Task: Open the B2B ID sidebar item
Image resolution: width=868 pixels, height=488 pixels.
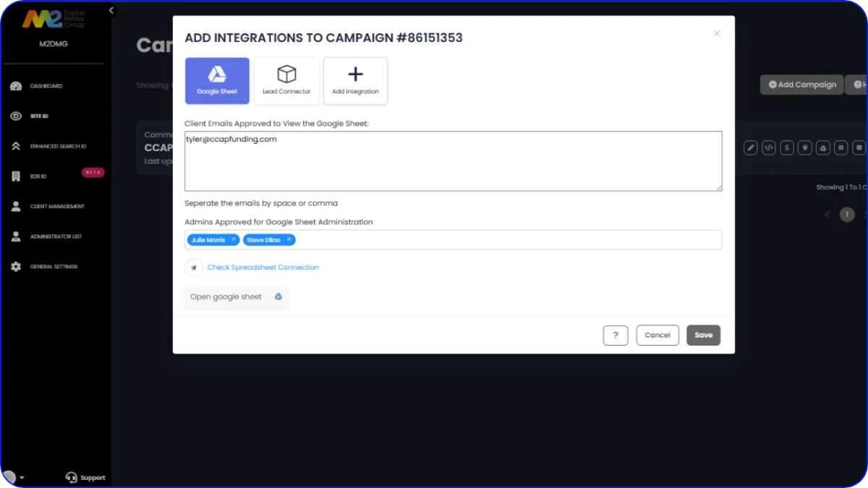Action: click(38, 176)
